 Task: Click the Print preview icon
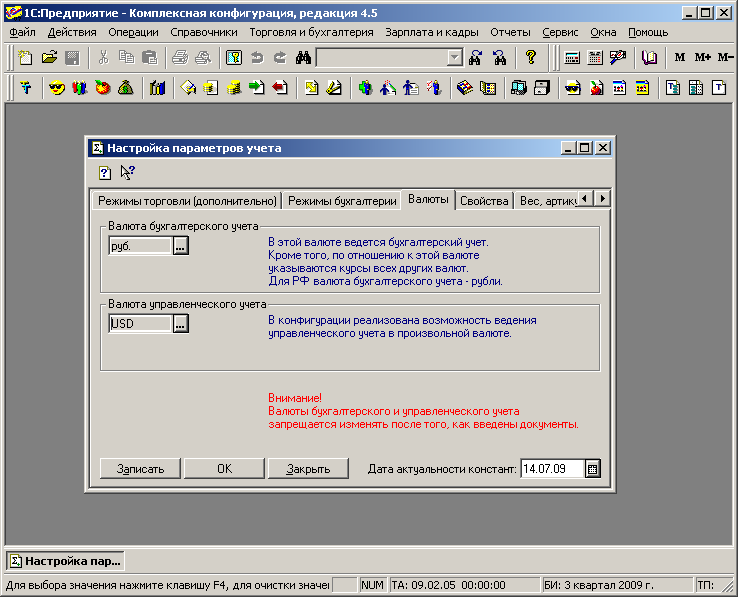click(203, 57)
